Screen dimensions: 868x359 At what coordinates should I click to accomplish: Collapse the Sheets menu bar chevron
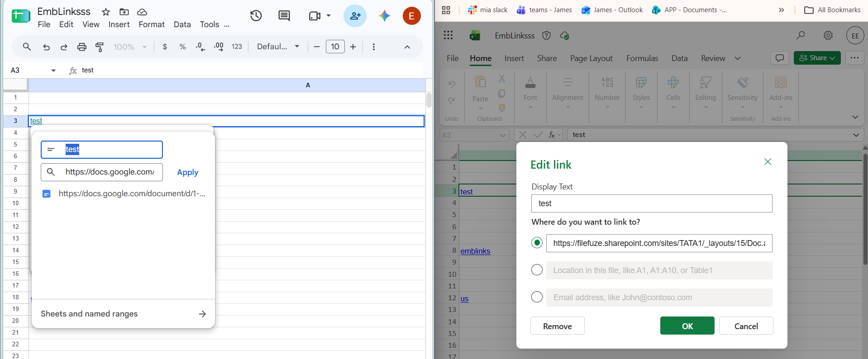407,47
